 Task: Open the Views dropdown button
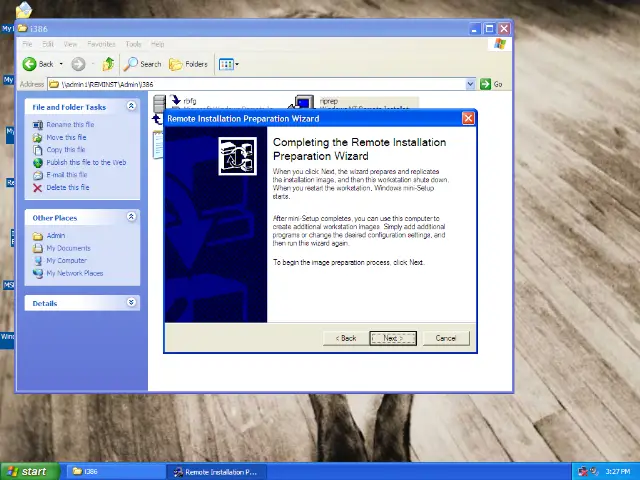[229, 64]
